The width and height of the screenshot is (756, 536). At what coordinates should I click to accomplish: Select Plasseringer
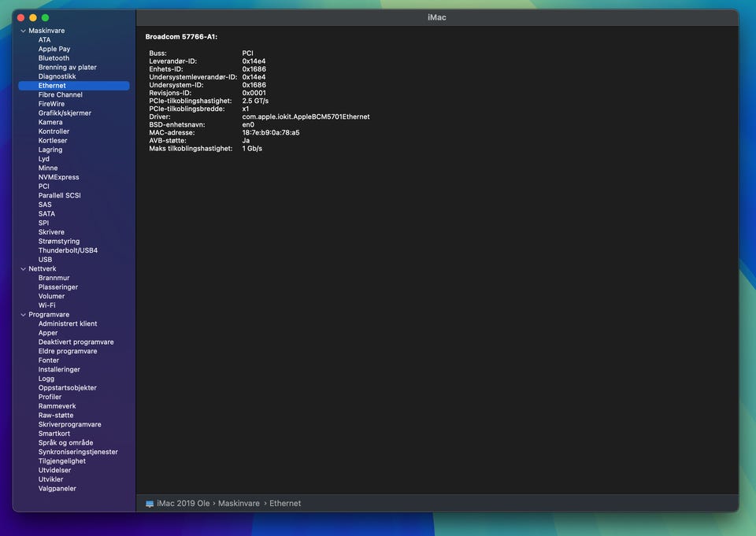point(57,287)
